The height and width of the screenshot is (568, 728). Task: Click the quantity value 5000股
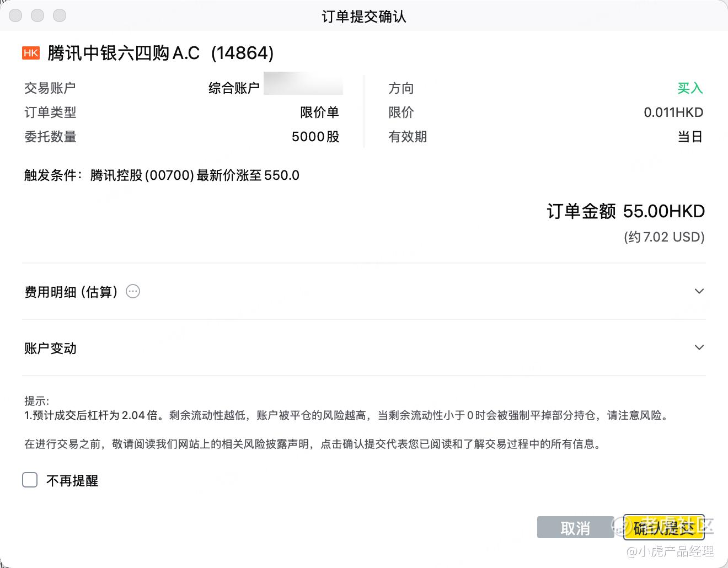click(x=315, y=137)
